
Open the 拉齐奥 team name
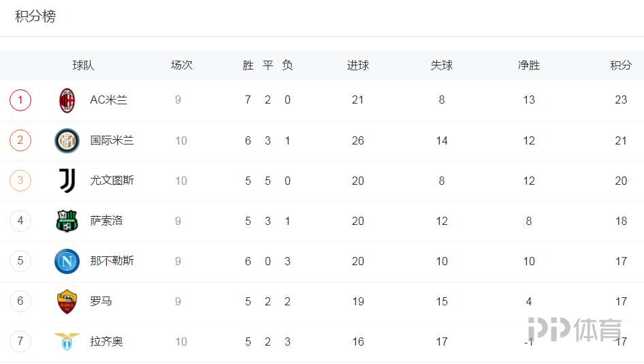[106, 342]
